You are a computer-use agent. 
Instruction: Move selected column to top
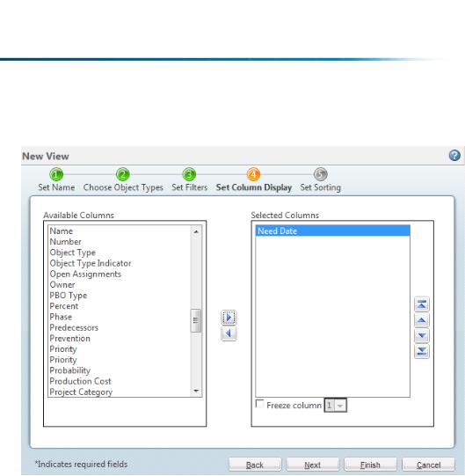[422, 304]
